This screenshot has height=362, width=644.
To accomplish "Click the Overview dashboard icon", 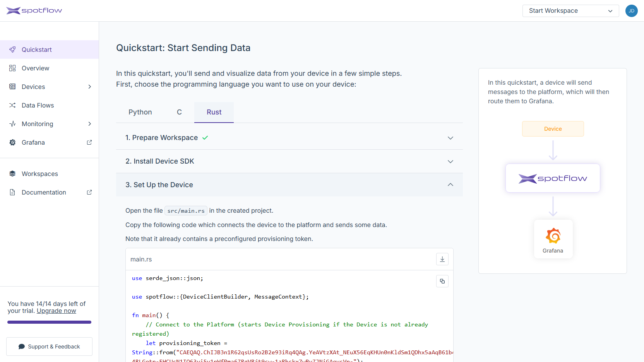I will [12, 68].
